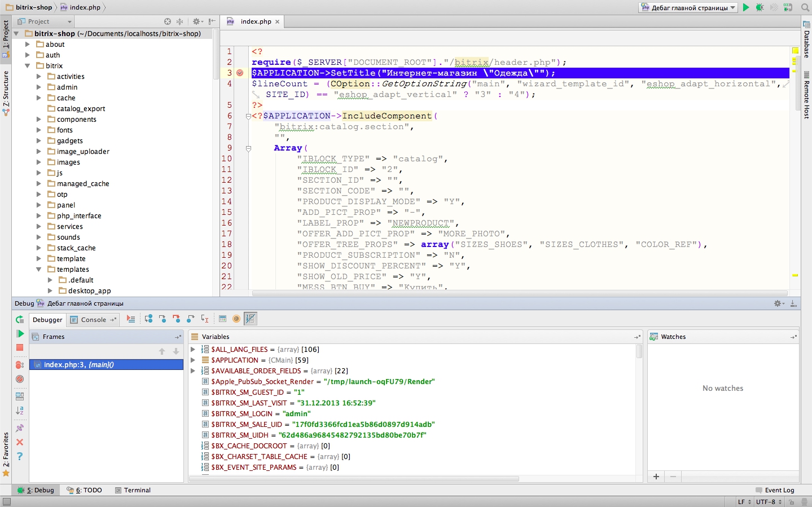This screenshot has width=812, height=507.
Task: Stop the debug session with red square
Action: click(x=20, y=347)
